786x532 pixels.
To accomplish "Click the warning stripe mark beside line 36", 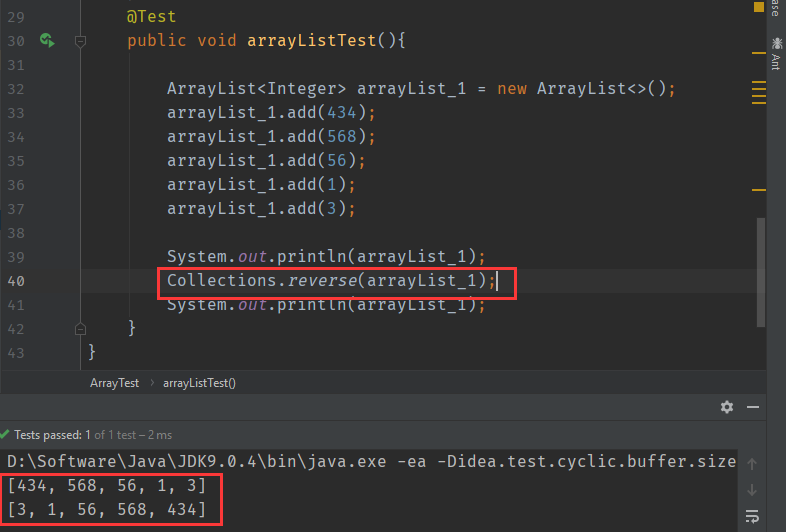I will (x=759, y=190).
